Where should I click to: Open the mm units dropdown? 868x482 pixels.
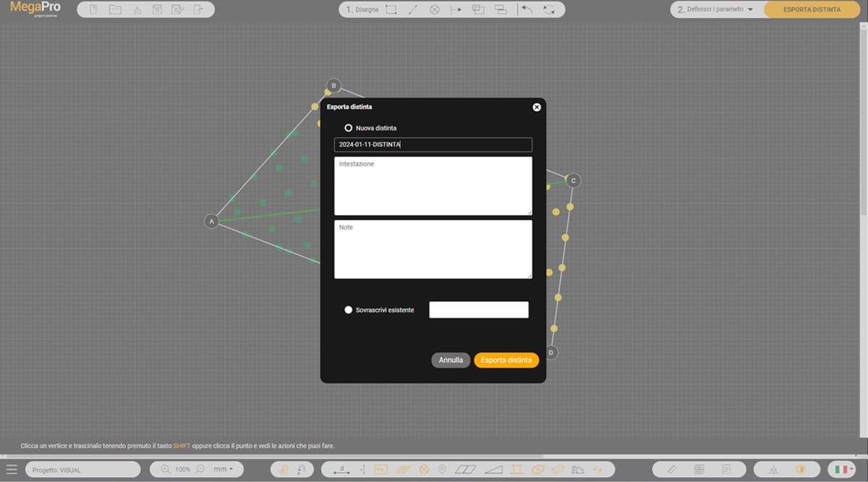[223, 470]
